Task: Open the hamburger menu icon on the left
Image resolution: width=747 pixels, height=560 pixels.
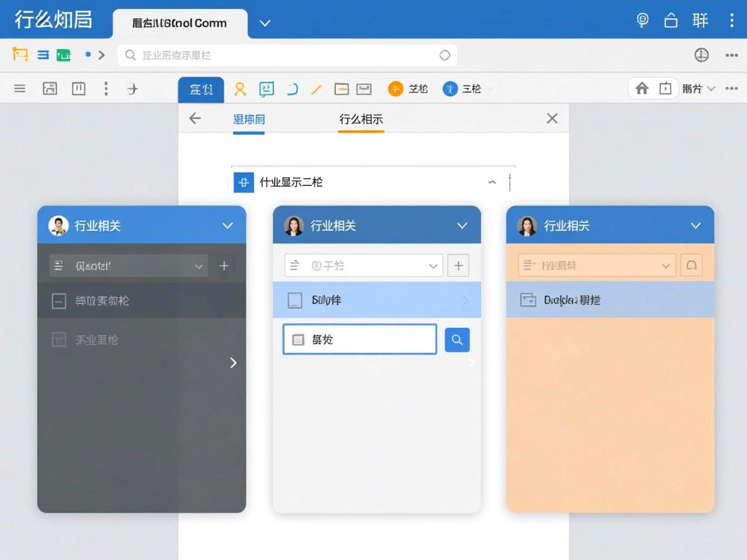Action: tap(19, 89)
